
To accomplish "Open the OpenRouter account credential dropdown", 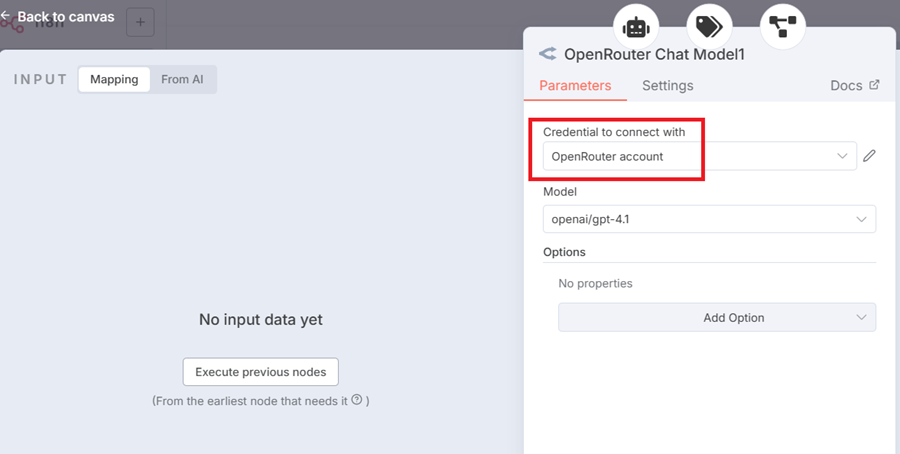I will [x=699, y=156].
